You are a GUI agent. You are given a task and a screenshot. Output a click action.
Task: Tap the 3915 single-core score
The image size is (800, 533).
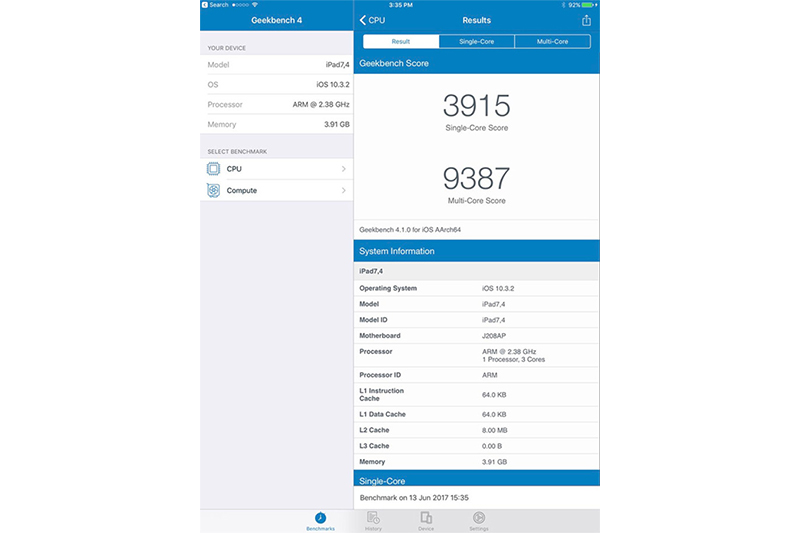[477, 106]
